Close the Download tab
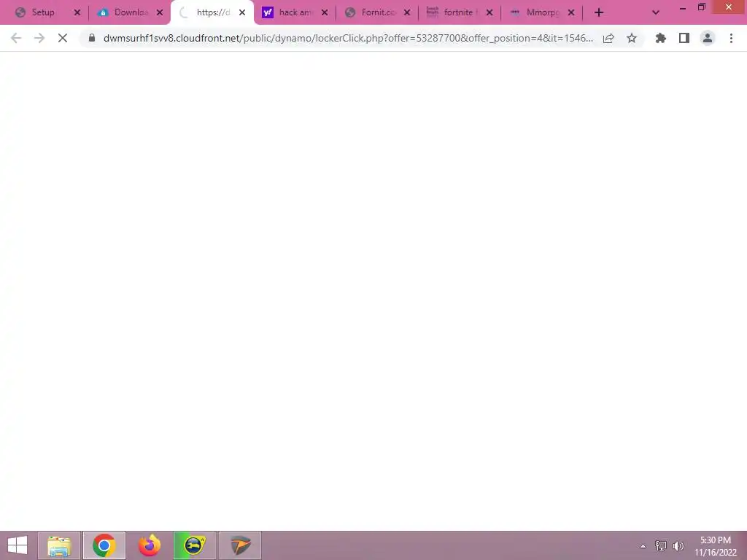This screenshot has width=747, height=560. pos(160,13)
